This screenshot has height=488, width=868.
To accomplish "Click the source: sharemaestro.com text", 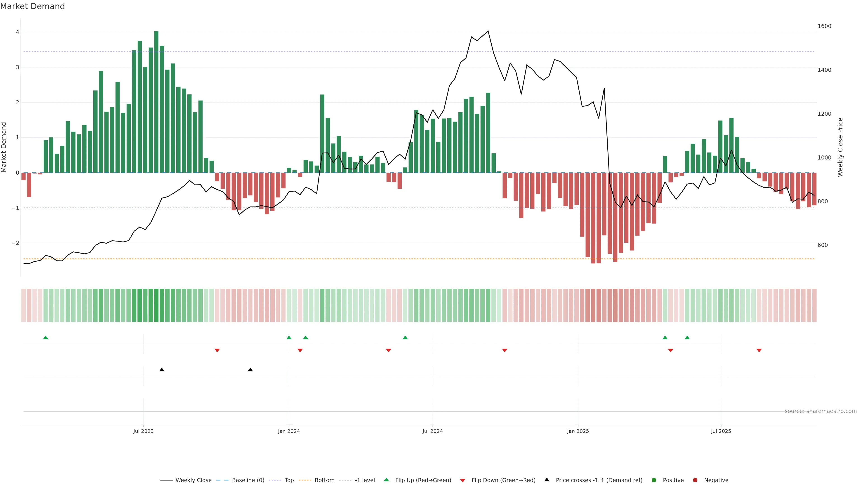I will click(821, 411).
